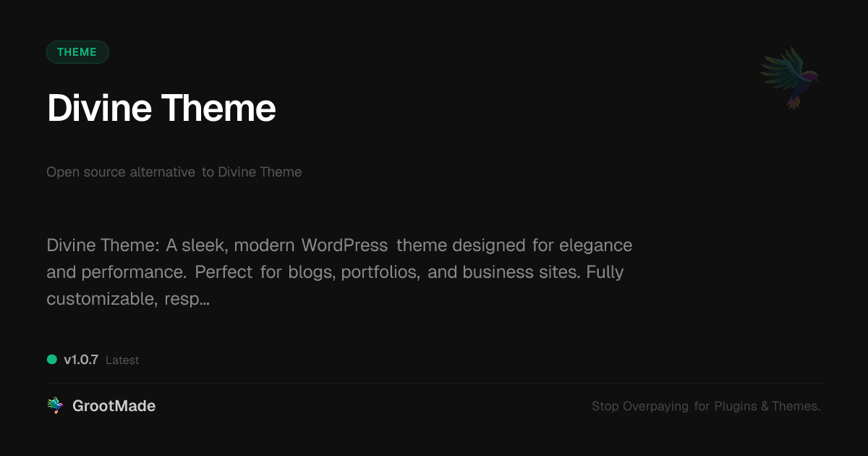Click the Stop Overpaying tagline text
The height and width of the screenshot is (456, 868).
705,406
